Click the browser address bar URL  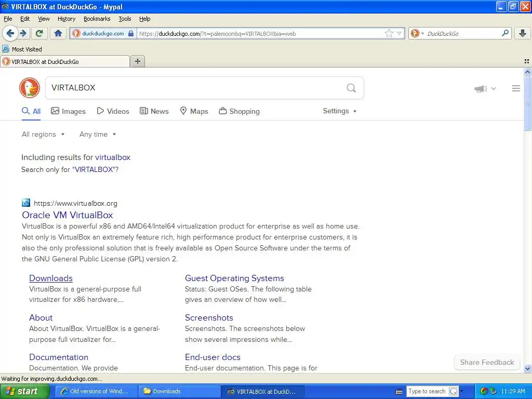coord(260,34)
